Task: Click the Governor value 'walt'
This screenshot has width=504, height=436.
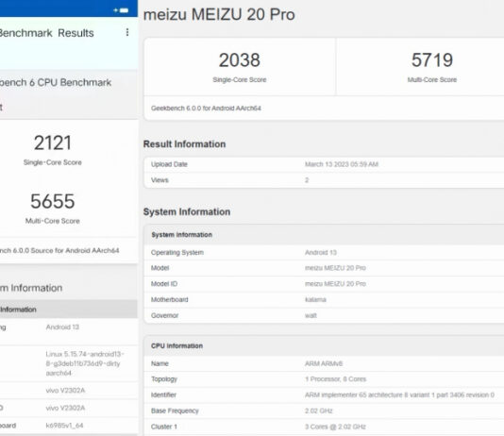Action: coord(311,315)
